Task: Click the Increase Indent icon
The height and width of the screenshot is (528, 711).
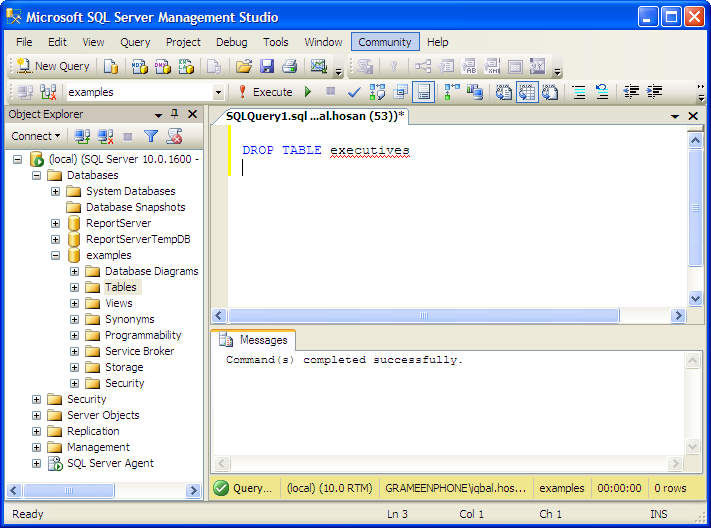Action: click(654, 92)
